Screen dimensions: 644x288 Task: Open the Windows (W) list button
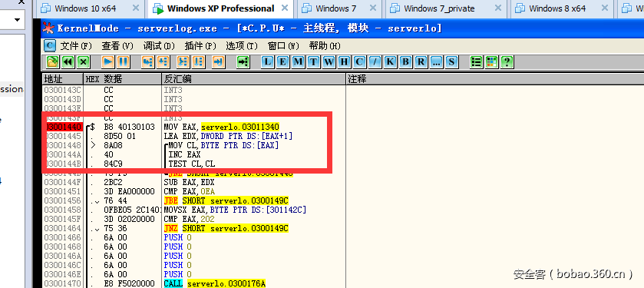click(x=329, y=62)
